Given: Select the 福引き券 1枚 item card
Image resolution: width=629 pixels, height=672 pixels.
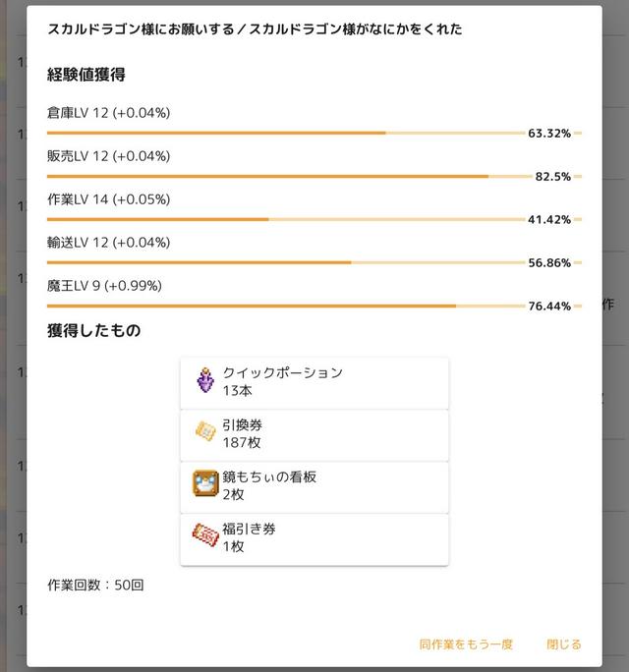Looking at the screenshot, I should (x=314, y=538).
